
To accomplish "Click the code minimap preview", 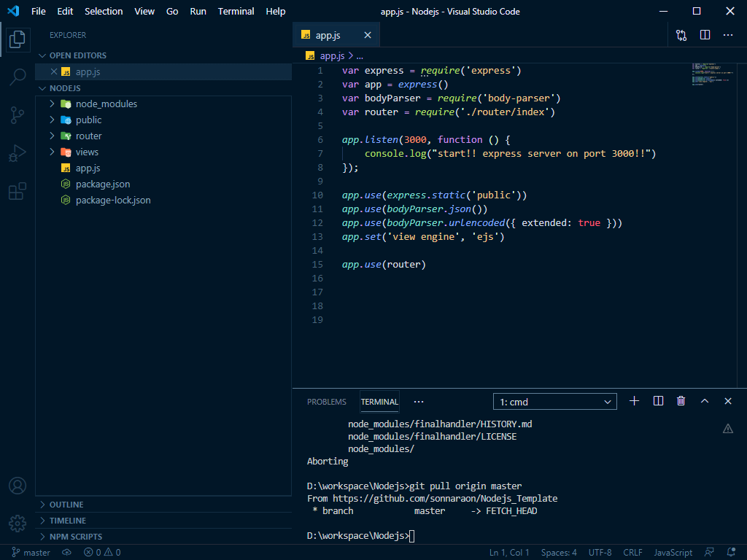I will tap(713, 74).
